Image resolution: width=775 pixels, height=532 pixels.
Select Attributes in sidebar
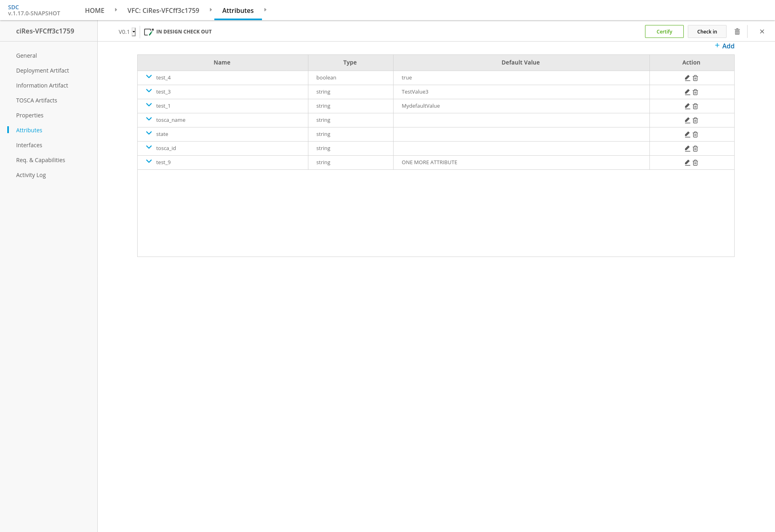pos(29,130)
